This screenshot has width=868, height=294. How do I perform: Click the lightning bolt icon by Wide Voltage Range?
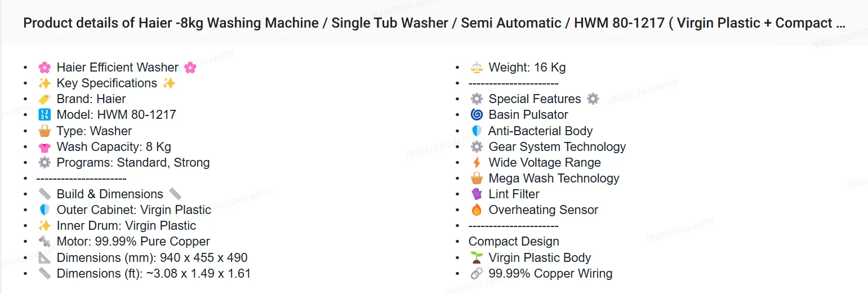tap(477, 163)
